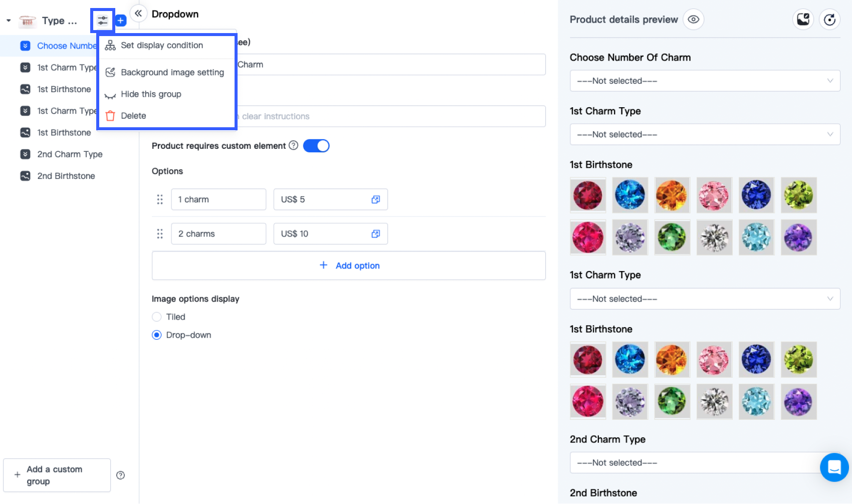The image size is (852, 504).
Task: Select the Drop-down display option
Action: [156, 335]
